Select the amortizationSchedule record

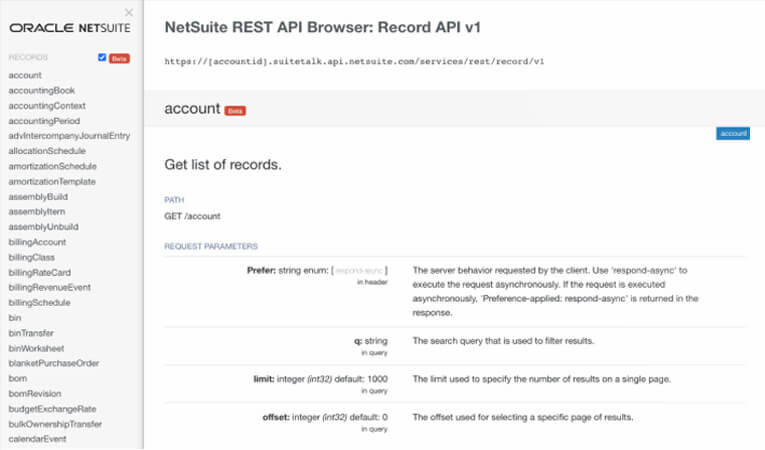coord(52,166)
